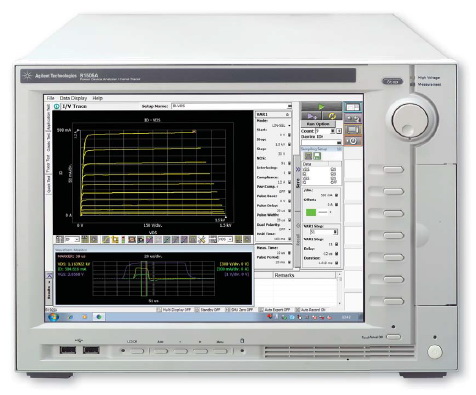Viewport: 476px width, 395px height.
Task: Open the tools wrench icon in graph toolbar
Action: (x=201, y=239)
